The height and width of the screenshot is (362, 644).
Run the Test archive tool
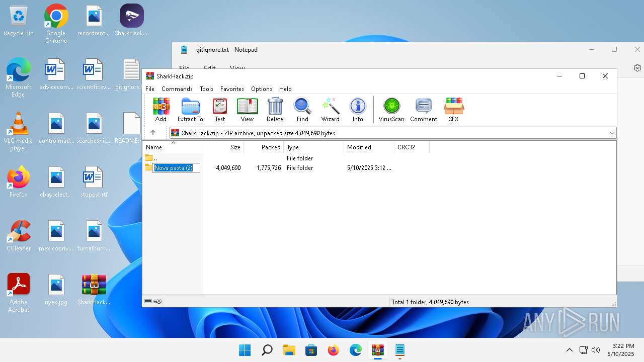(x=220, y=110)
